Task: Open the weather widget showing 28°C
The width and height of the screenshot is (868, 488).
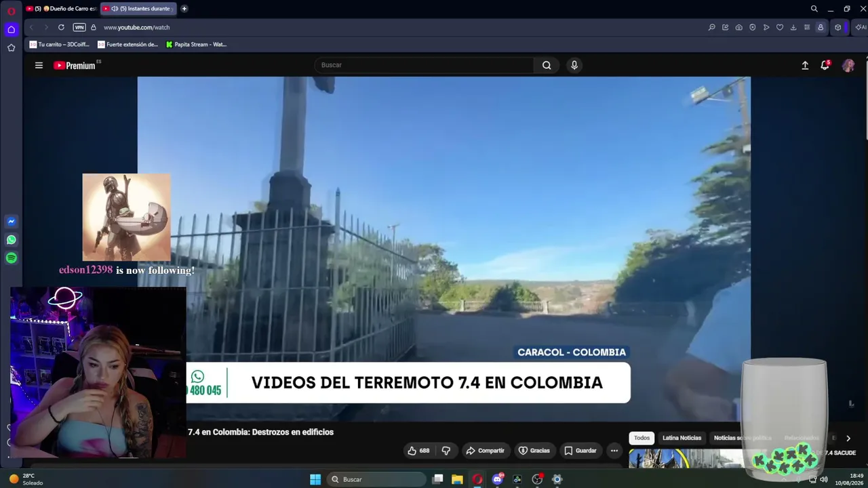Action: (26, 479)
